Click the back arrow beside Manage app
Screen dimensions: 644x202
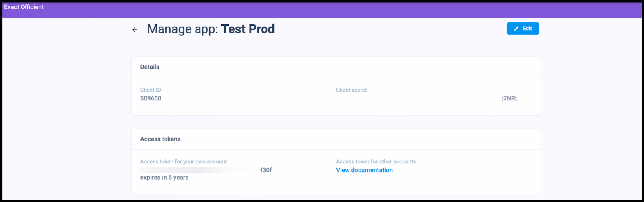[x=135, y=30]
